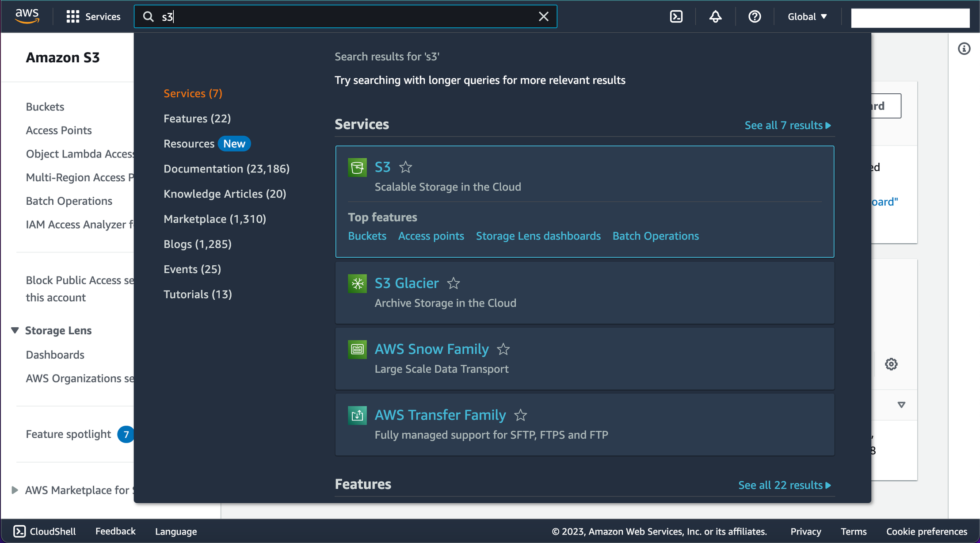Click the Feedback footer link

(x=115, y=532)
